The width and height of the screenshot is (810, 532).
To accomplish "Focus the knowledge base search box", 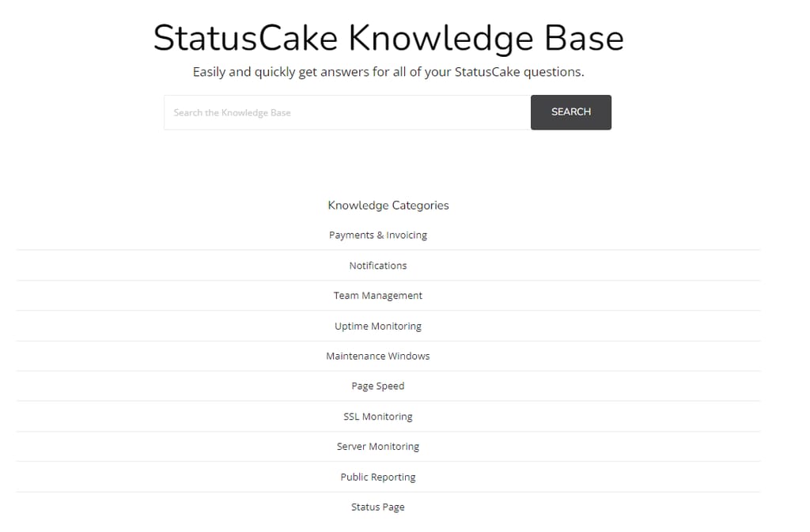I will point(347,112).
